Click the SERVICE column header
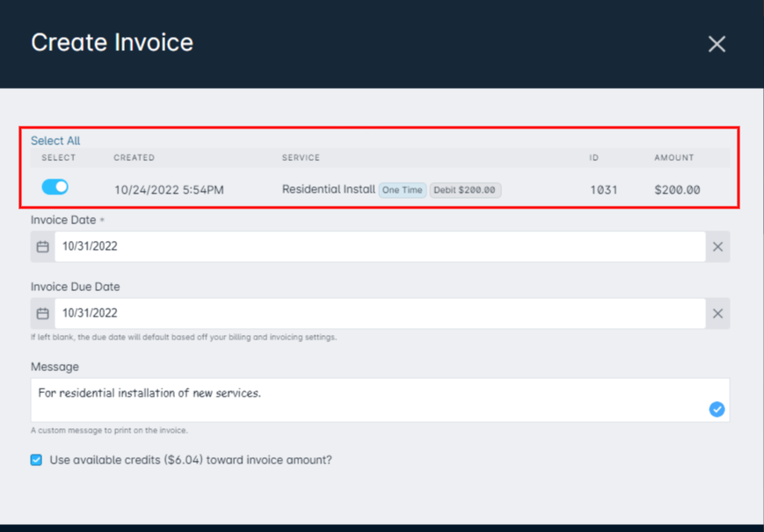This screenshot has width=764, height=532. point(301,158)
